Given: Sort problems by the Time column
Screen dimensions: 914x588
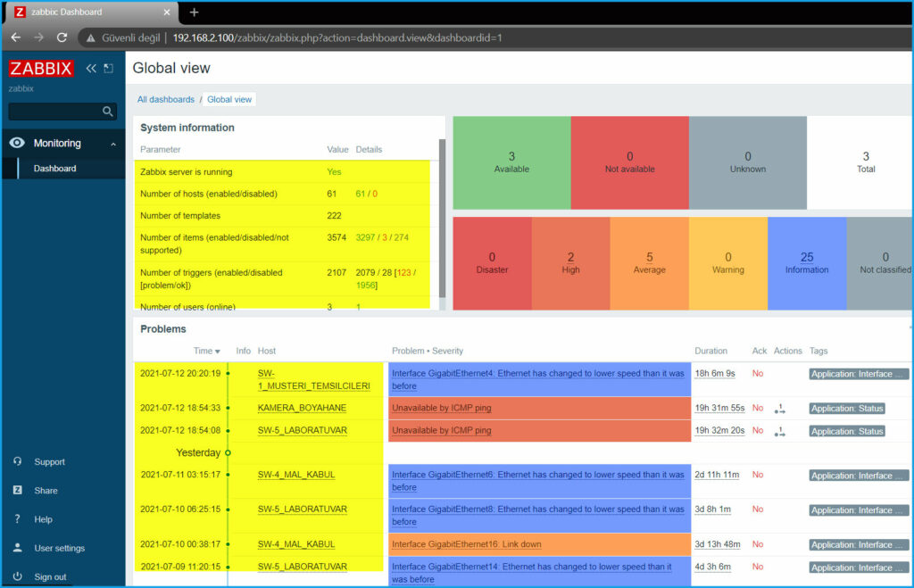Looking at the screenshot, I should coord(206,351).
